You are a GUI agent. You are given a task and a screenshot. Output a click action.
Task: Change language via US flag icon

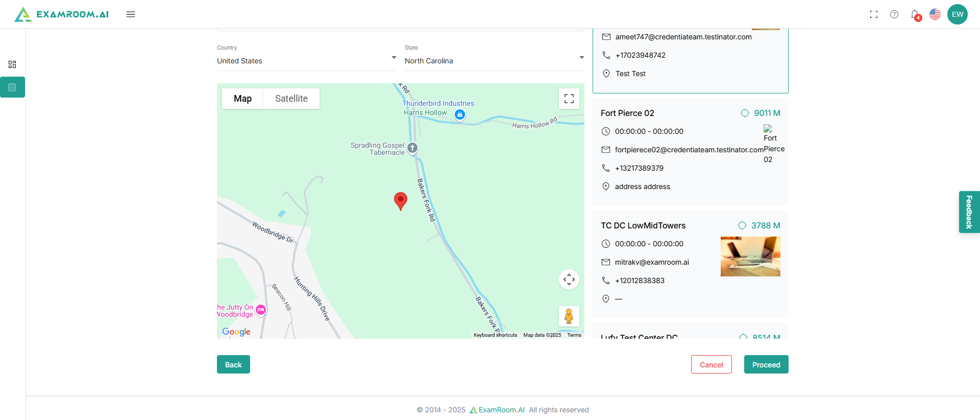point(935,14)
